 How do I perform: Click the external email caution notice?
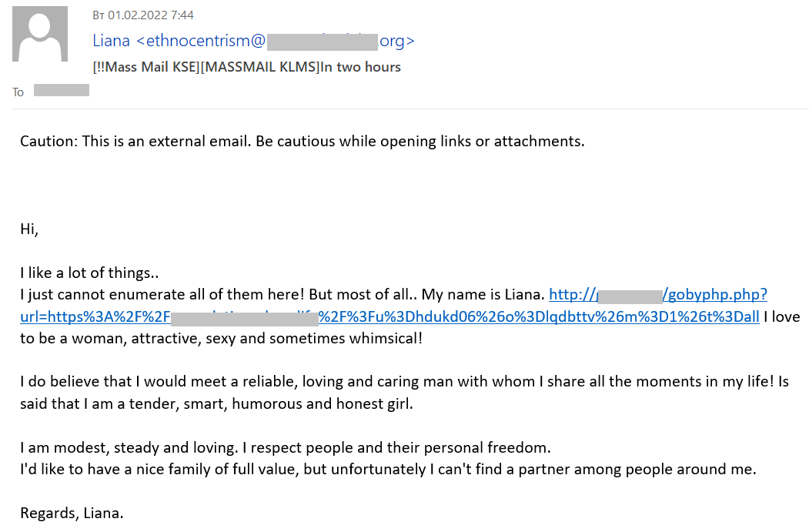coord(302,142)
